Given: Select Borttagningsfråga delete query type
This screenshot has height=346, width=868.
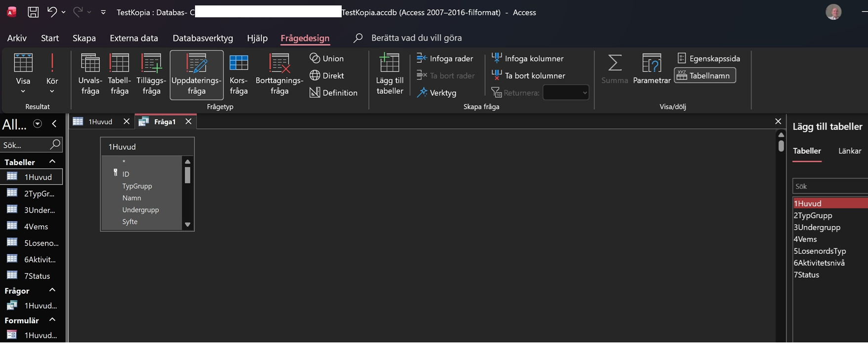Looking at the screenshot, I should click(279, 74).
